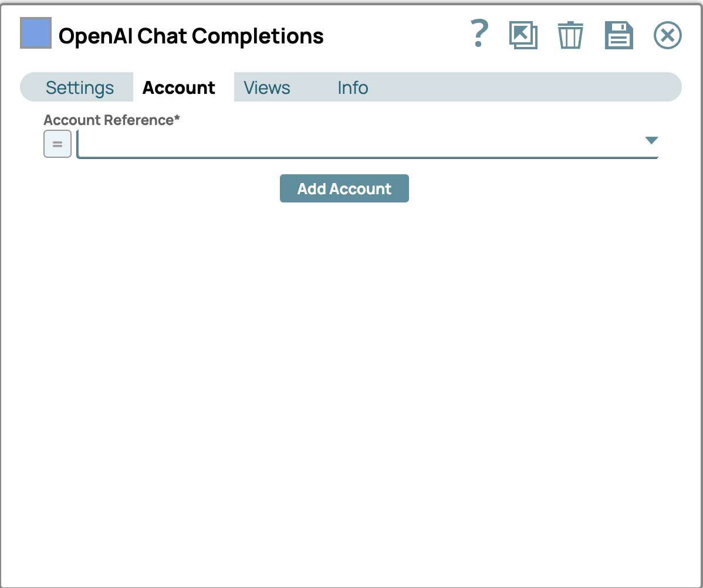Select the Account tab
The width and height of the screenshot is (703, 588).
coord(179,87)
